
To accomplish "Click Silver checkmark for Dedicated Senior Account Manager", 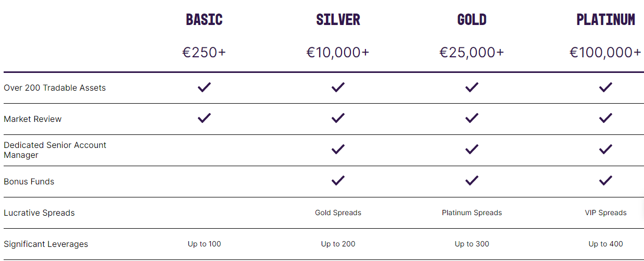I will pos(338,150).
